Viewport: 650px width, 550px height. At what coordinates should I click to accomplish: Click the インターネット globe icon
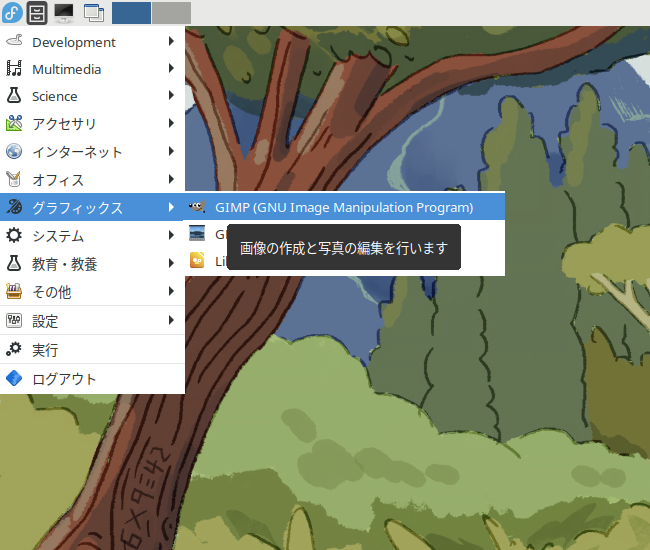pos(14,151)
